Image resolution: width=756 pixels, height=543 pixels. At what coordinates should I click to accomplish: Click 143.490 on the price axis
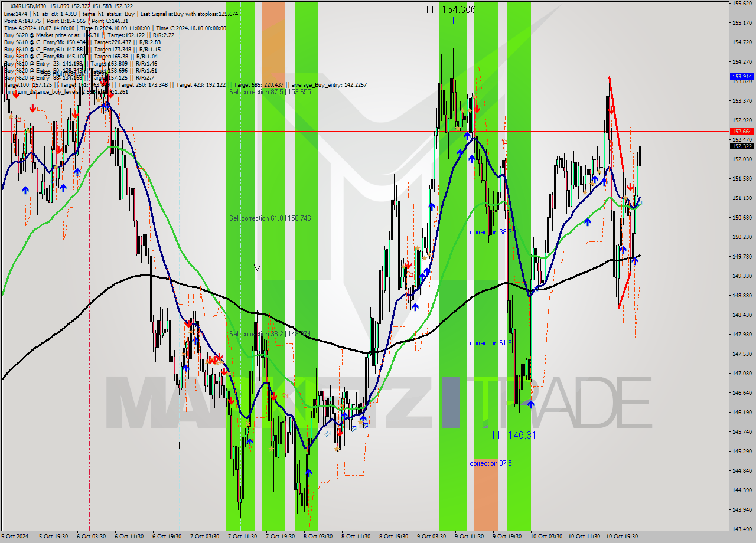(x=742, y=529)
